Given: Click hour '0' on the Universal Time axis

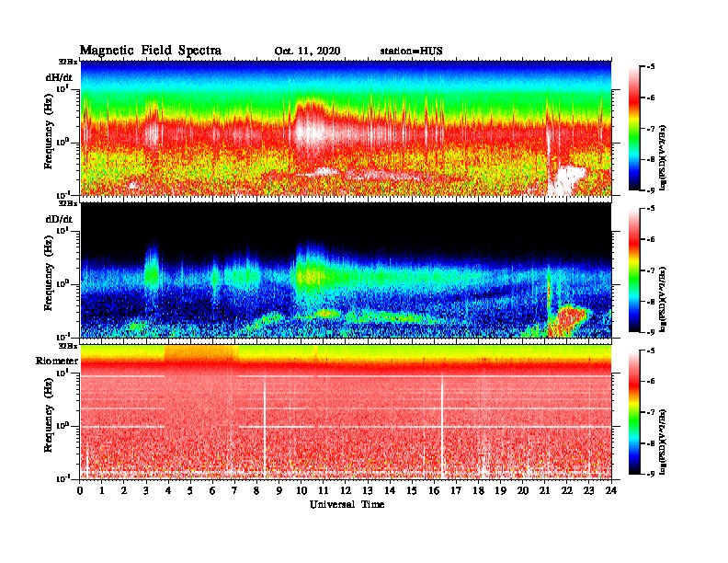Looking at the screenshot, I should click(80, 491).
